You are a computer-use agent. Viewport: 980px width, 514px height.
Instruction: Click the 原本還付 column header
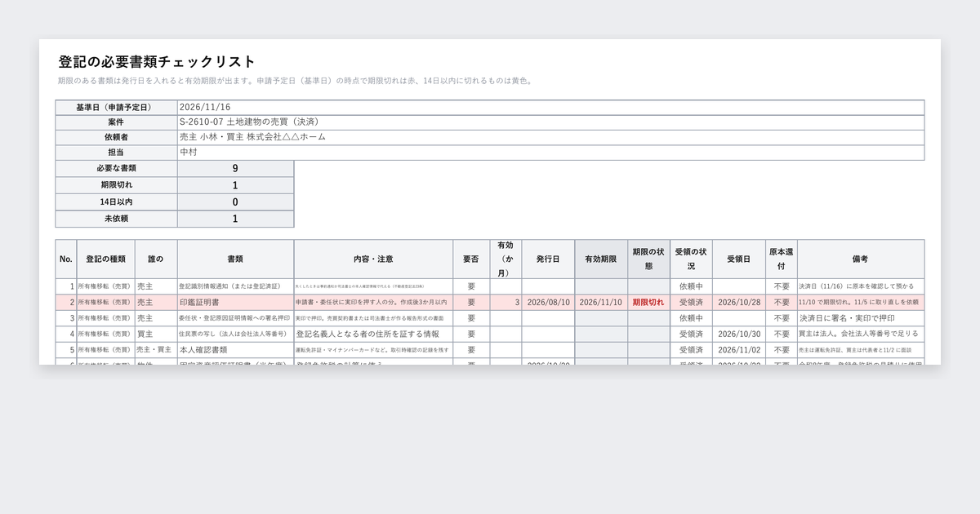[x=782, y=259]
